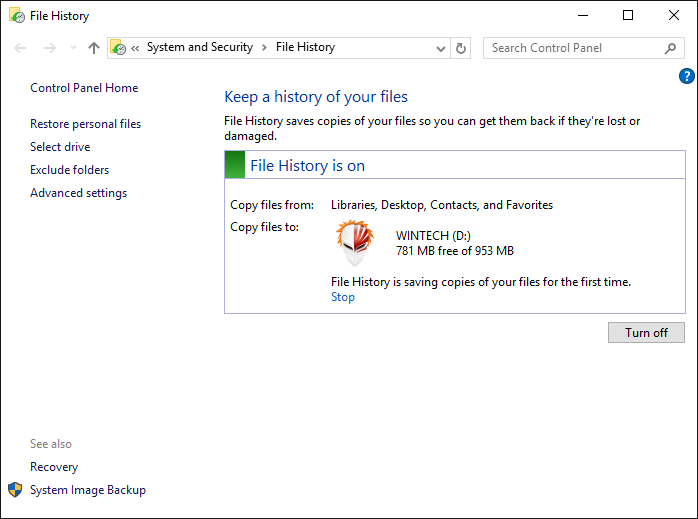This screenshot has height=519, width=698.
Task: Click the 'Copy files to:' label
Action: coord(264,227)
